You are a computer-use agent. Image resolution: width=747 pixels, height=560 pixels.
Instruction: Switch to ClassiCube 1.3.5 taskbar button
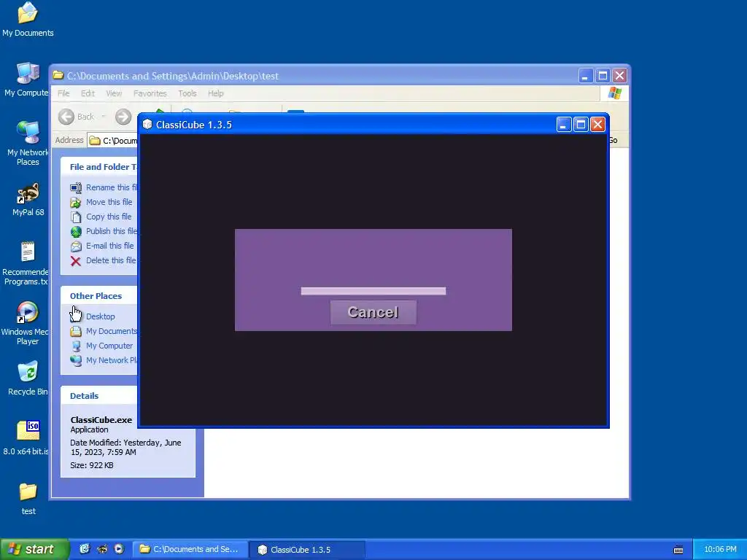point(308,549)
